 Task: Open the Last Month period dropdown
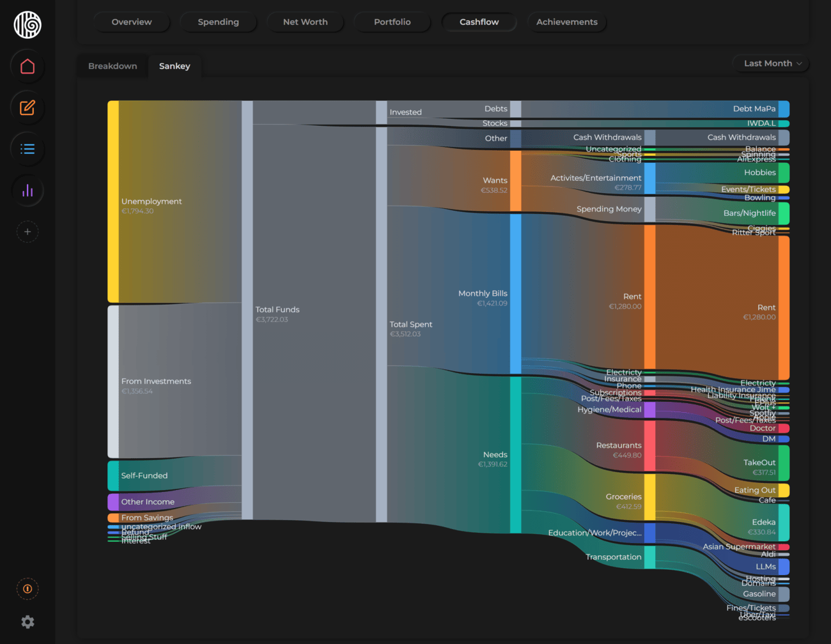click(x=770, y=63)
